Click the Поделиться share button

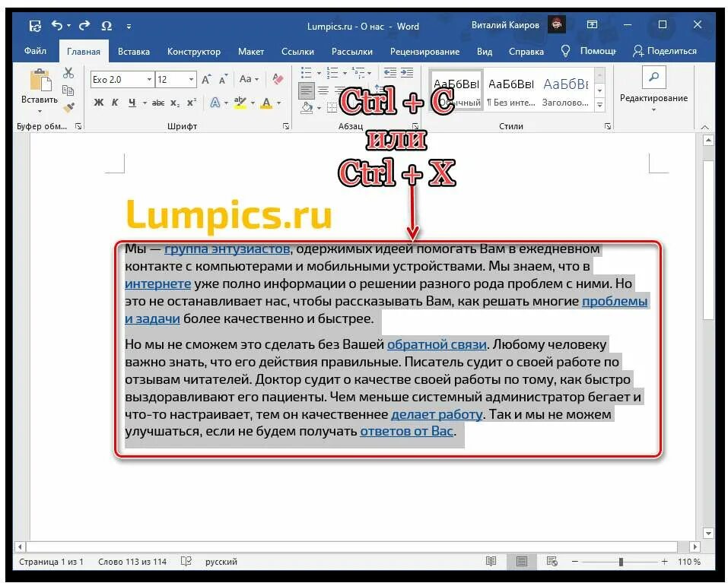[665, 51]
